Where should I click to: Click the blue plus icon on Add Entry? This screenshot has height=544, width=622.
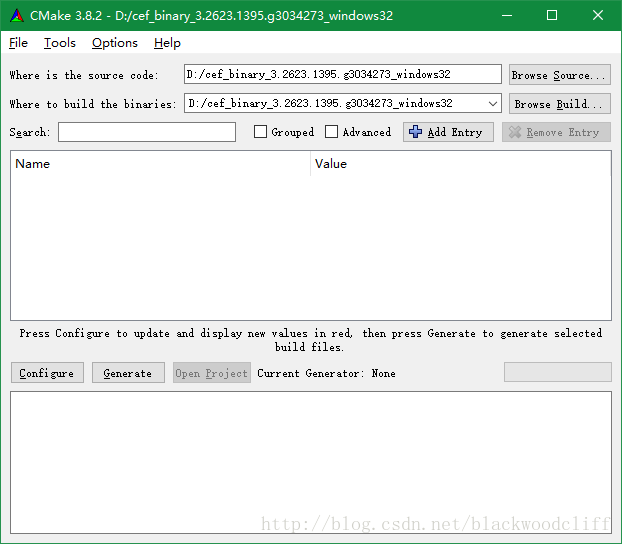point(415,132)
